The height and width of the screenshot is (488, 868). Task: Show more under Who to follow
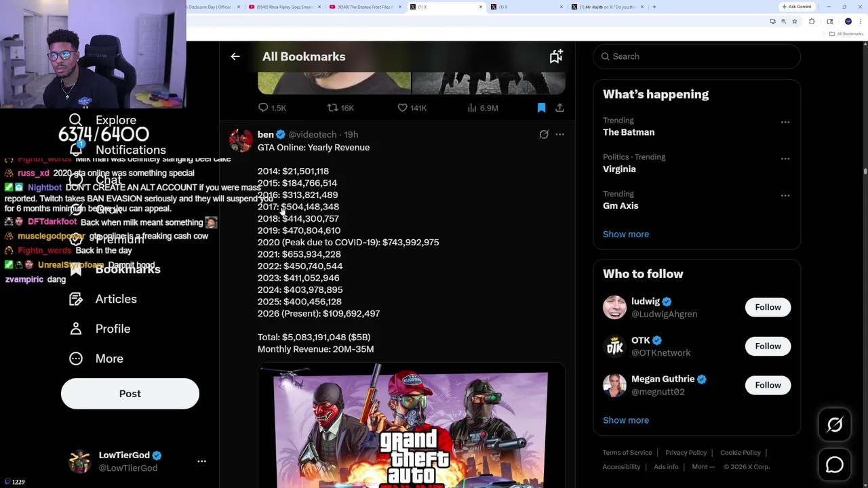pos(626,420)
